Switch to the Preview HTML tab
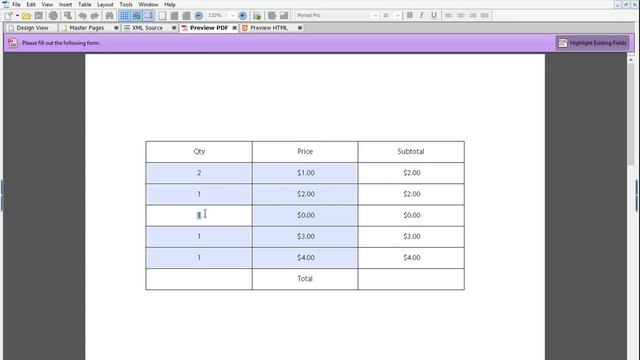The width and height of the screenshot is (640, 360). 269,28
